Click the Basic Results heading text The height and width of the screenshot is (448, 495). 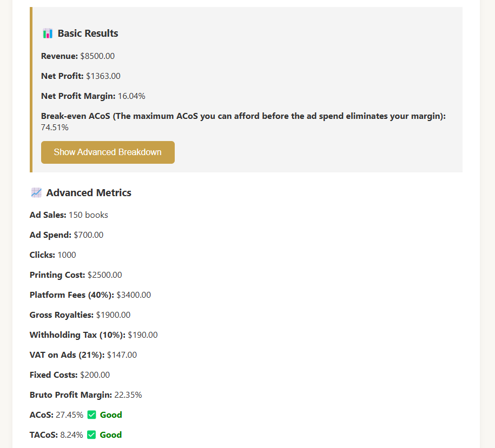(88, 34)
